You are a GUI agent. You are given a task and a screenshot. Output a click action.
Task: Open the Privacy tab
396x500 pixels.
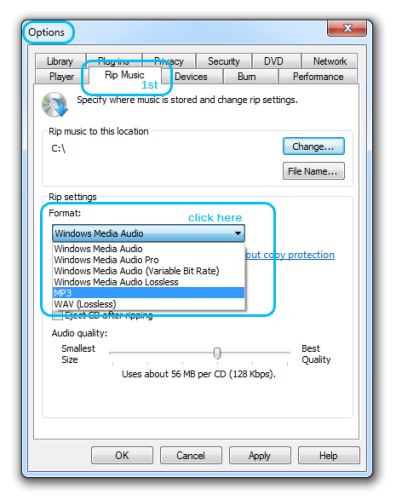pyautogui.click(x=169, y=61)
